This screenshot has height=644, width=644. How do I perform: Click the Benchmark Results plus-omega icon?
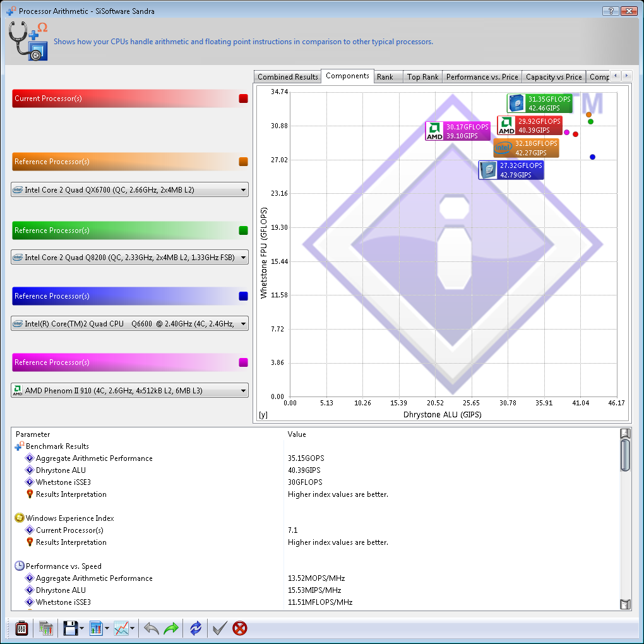click(x=20, y=446)
